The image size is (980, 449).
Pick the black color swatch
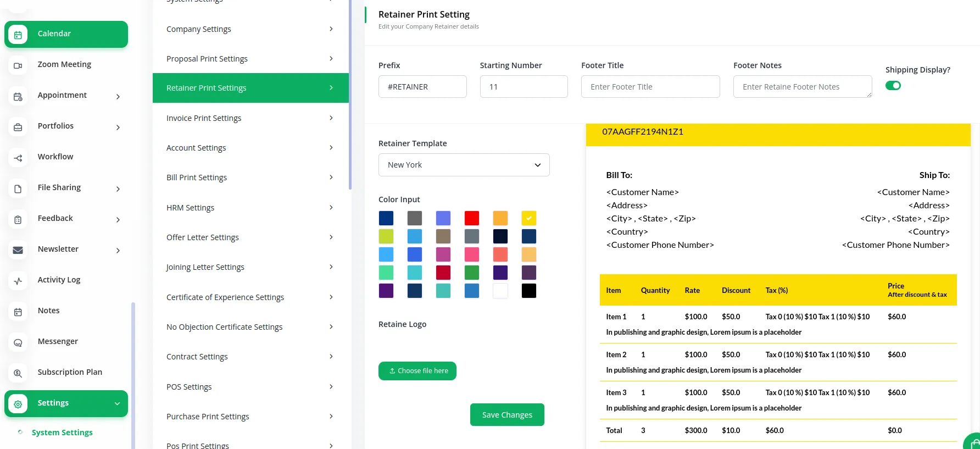pyautogui.click(x=528, y=291)
